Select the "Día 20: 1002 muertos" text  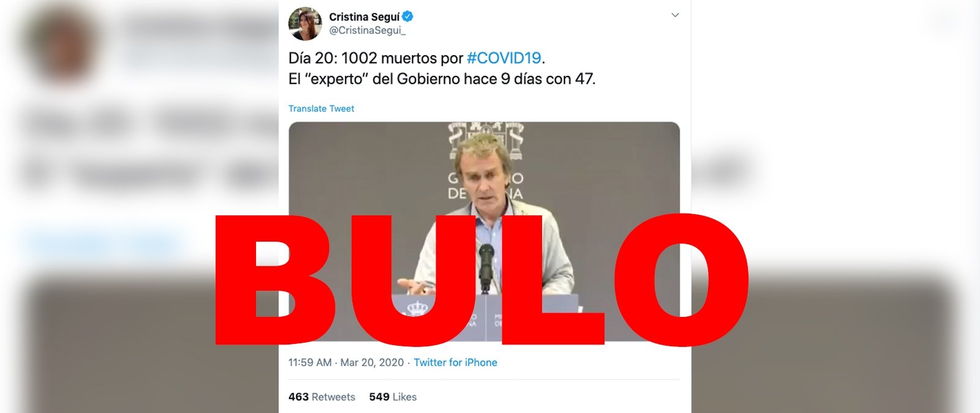click(376, 58)
